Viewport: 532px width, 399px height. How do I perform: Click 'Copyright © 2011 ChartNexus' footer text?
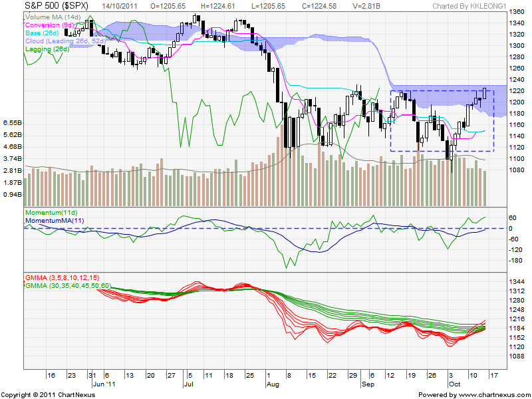click(x=48, y=395)
